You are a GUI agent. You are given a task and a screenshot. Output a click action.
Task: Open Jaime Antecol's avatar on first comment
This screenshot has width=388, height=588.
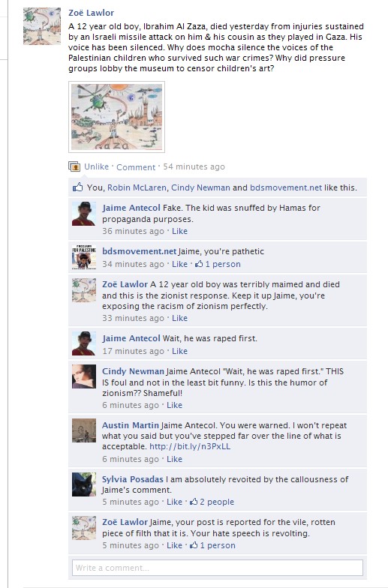[84, 213]
